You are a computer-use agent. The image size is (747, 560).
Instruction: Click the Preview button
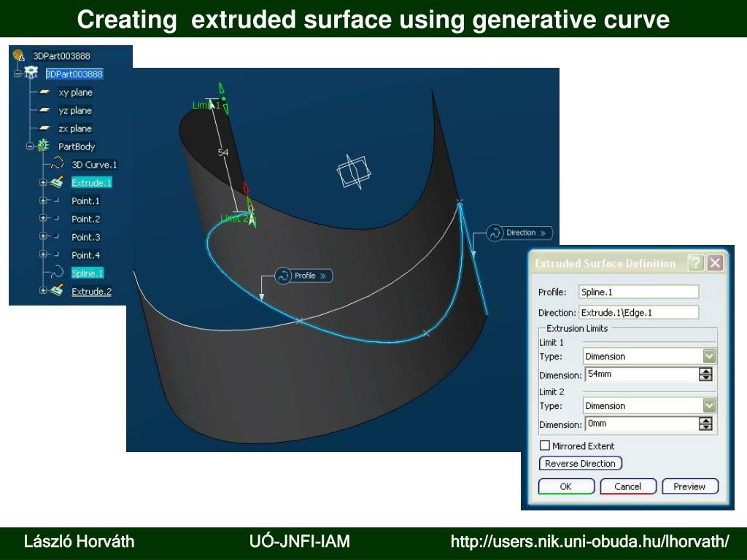(x=690, y=486)
